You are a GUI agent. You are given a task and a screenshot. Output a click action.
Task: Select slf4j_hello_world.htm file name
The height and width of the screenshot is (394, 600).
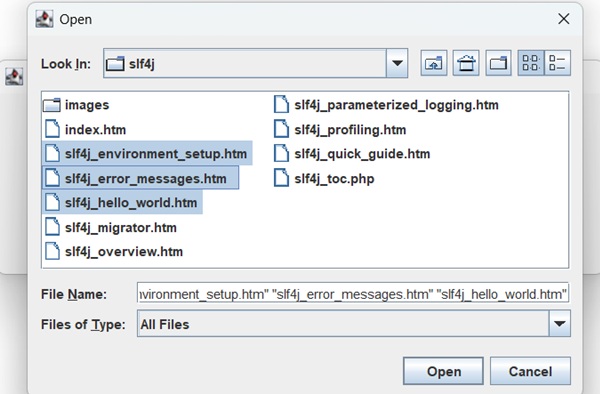click(131, 203)
